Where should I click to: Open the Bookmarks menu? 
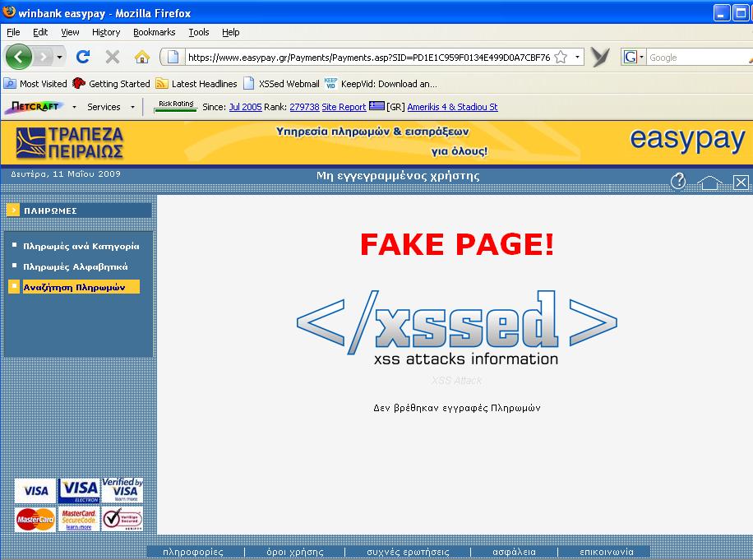tap(155, 32)
